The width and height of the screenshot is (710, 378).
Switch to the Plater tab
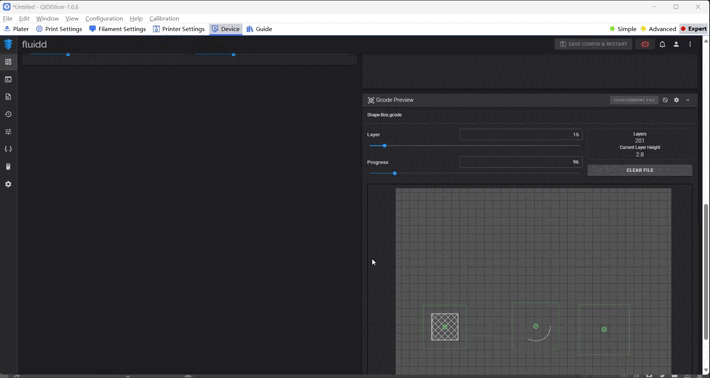pos(16,29)
